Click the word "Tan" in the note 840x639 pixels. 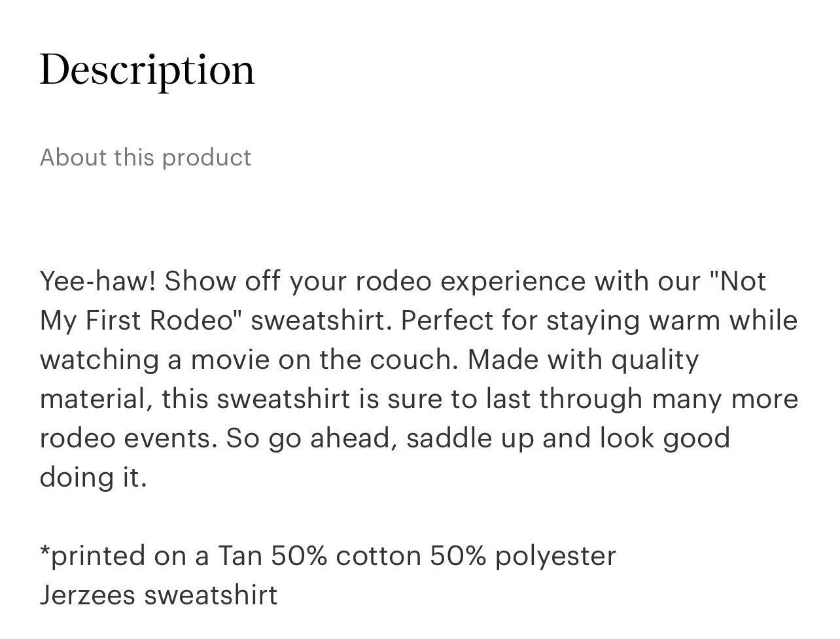239,556
